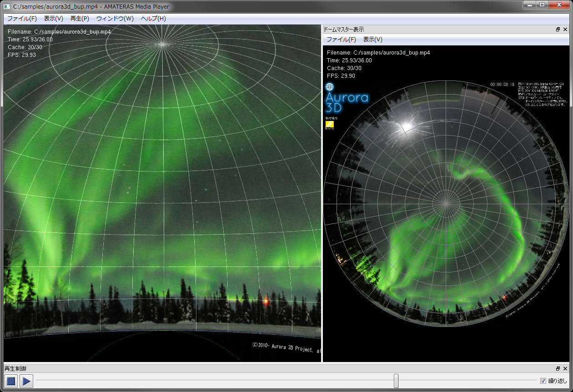Float the ドームマスター表示 dock panel

click(558, 30)
